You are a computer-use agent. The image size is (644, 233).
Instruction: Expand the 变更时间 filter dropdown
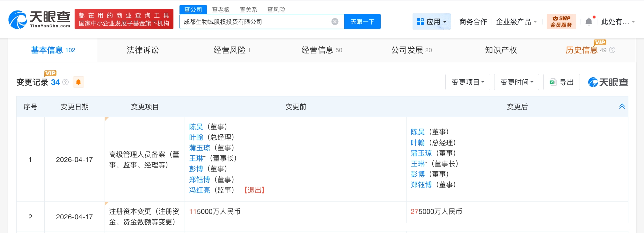516,82
